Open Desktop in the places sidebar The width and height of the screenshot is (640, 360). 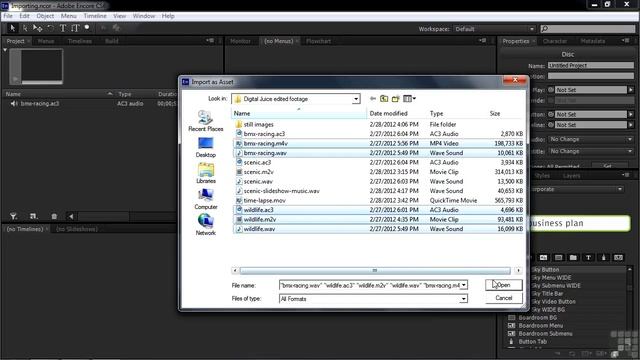click(x=206, y=147)
